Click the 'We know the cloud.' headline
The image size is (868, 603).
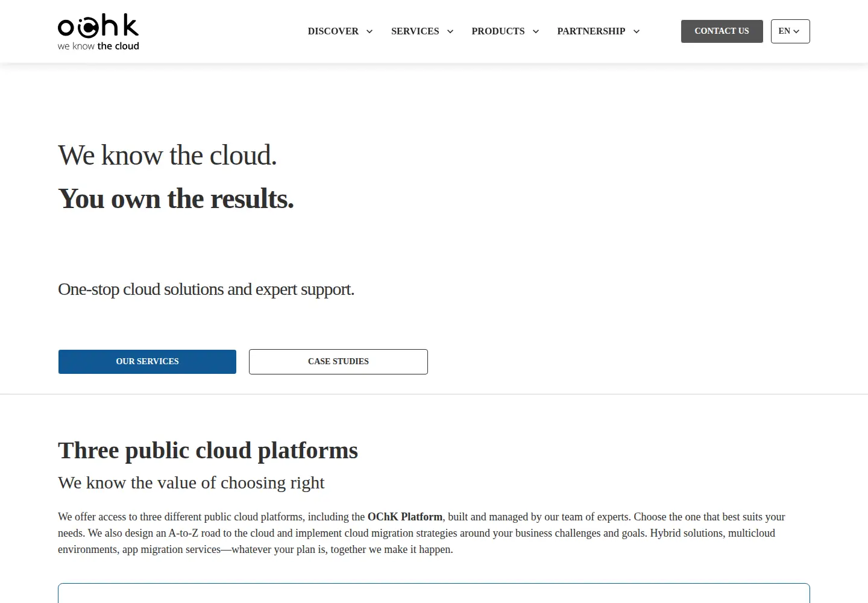tap(168, 156)
